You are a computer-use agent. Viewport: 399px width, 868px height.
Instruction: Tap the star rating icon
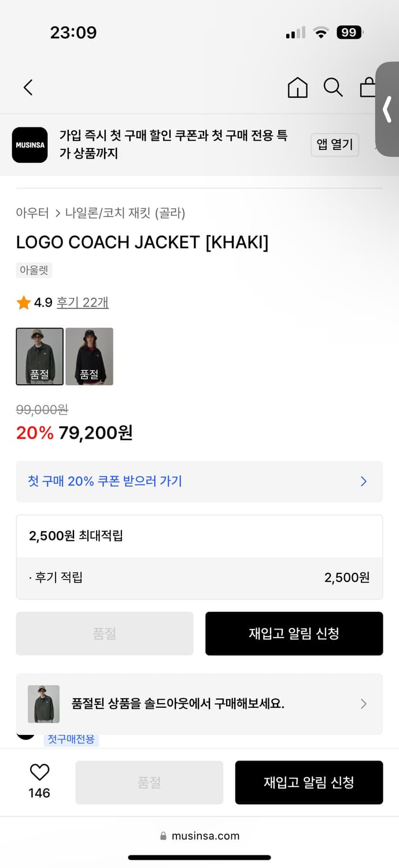click(24, 303)
